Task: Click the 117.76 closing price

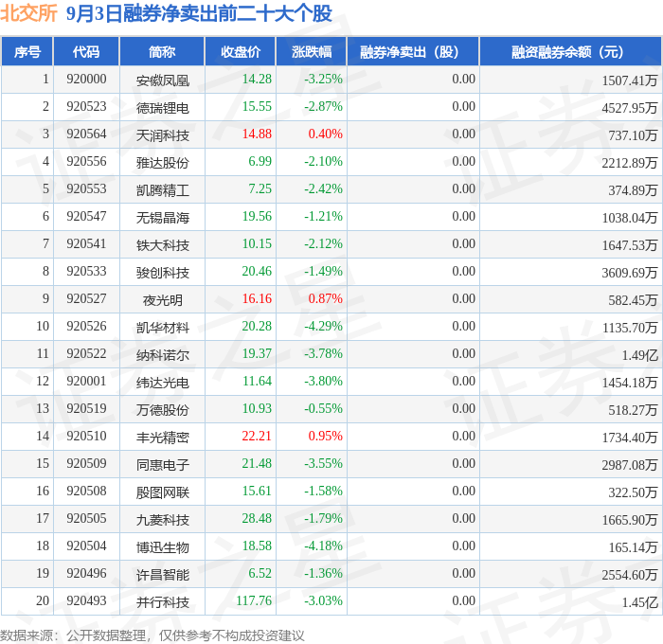Action: (254, 600)
